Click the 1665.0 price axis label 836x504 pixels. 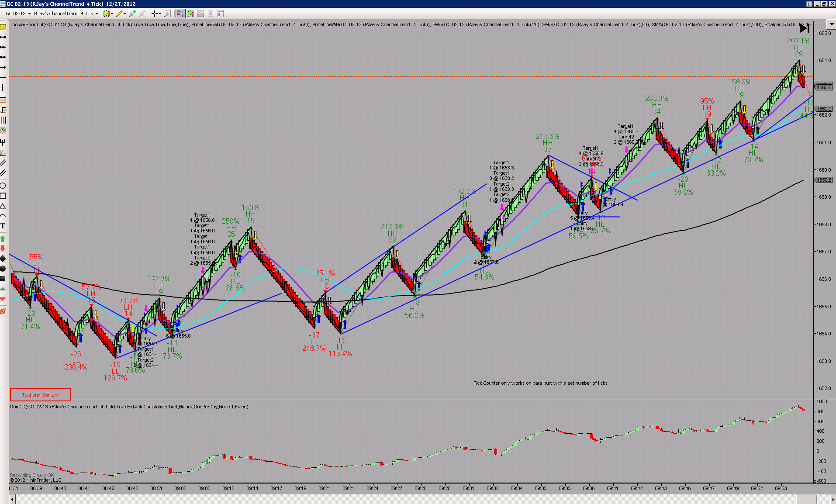coord(824,33)
